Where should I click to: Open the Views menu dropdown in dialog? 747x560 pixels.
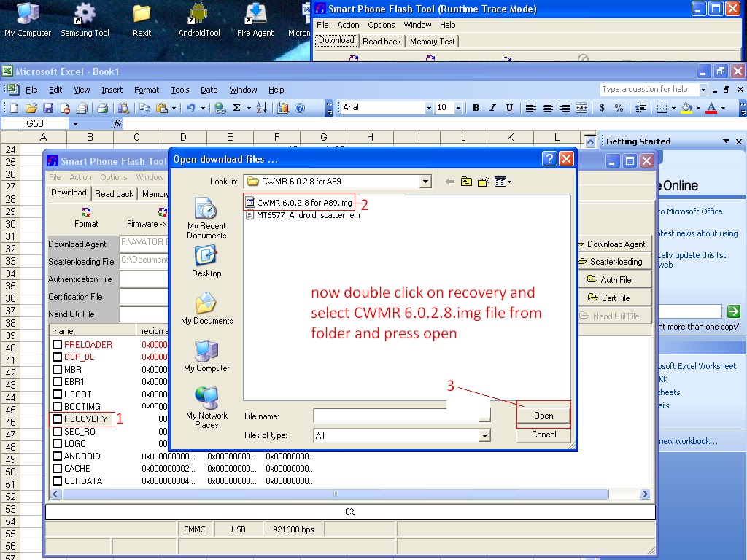point(503,182)
